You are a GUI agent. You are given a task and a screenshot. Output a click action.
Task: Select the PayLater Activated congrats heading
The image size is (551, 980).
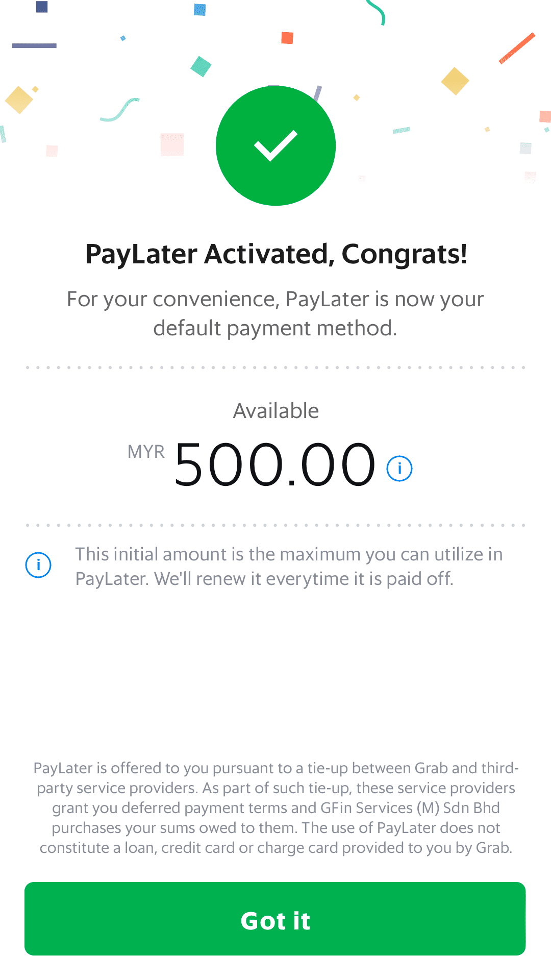pyautogui.click(x=275, y=254)
